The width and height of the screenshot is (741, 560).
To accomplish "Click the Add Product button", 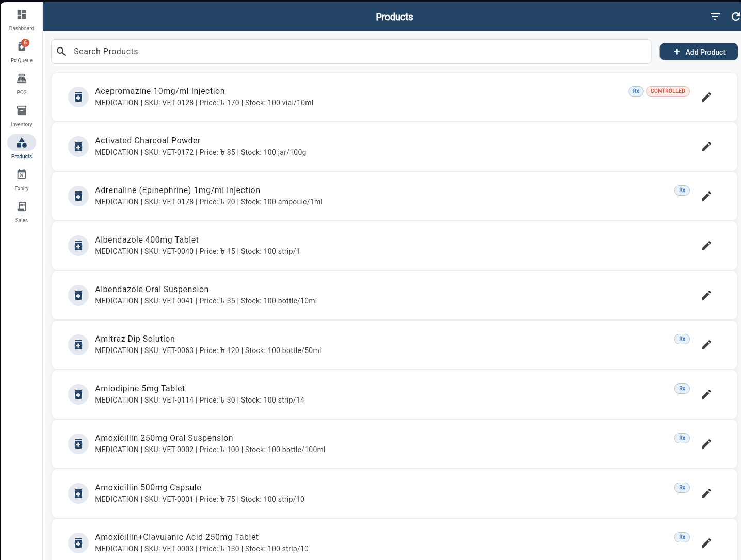I will click(x=698, y=52).
